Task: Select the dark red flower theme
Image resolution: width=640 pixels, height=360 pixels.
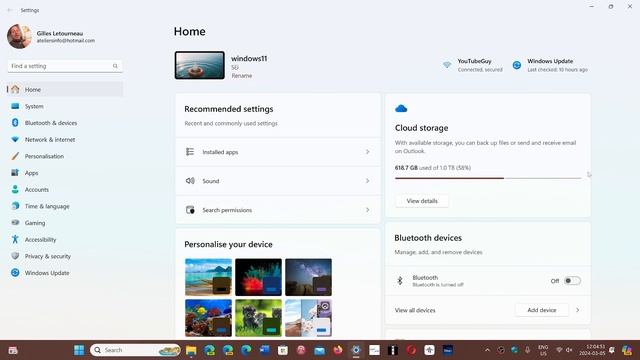Action: [x=258, y=277]
